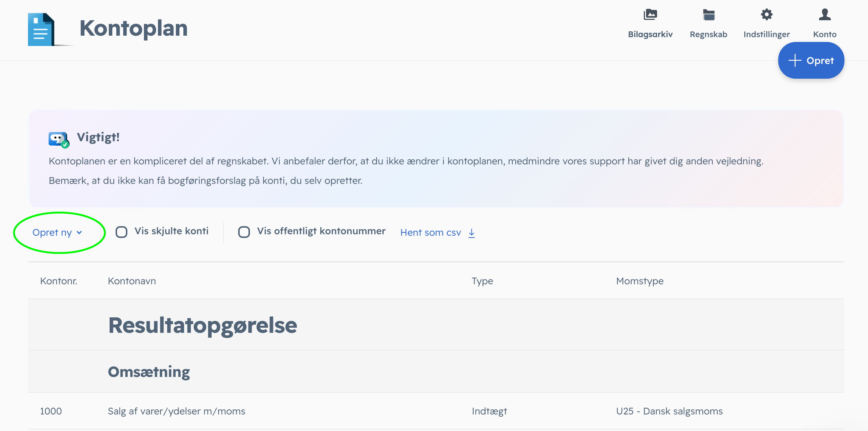Open the Indstillinger gear icon
This screenshot has width=868, height=431.
[x=767, y=15]
